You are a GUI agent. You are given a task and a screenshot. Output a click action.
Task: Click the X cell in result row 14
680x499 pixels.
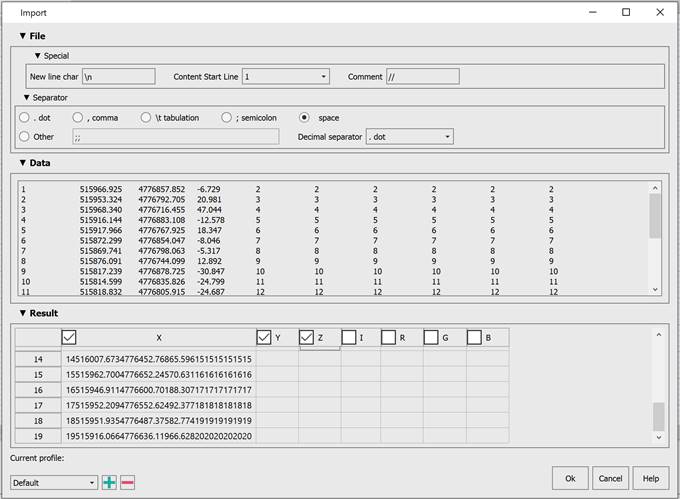click(x=159, y=359)
